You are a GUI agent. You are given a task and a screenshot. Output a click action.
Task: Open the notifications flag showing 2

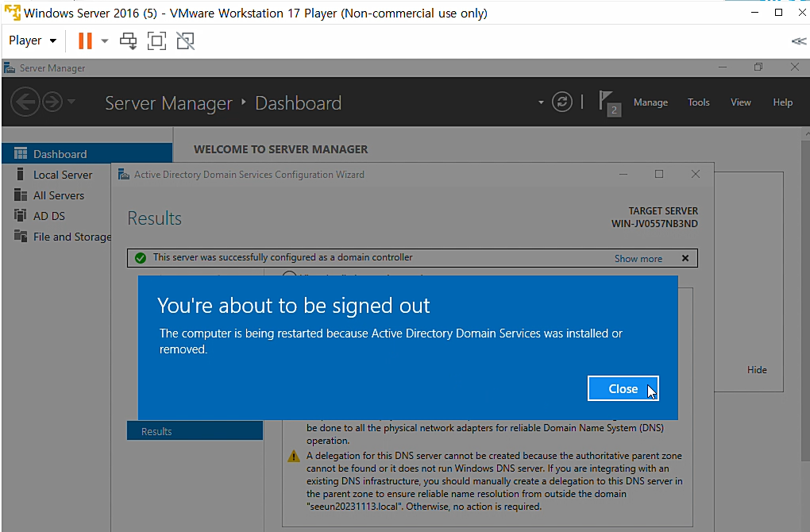coord(609,102)
